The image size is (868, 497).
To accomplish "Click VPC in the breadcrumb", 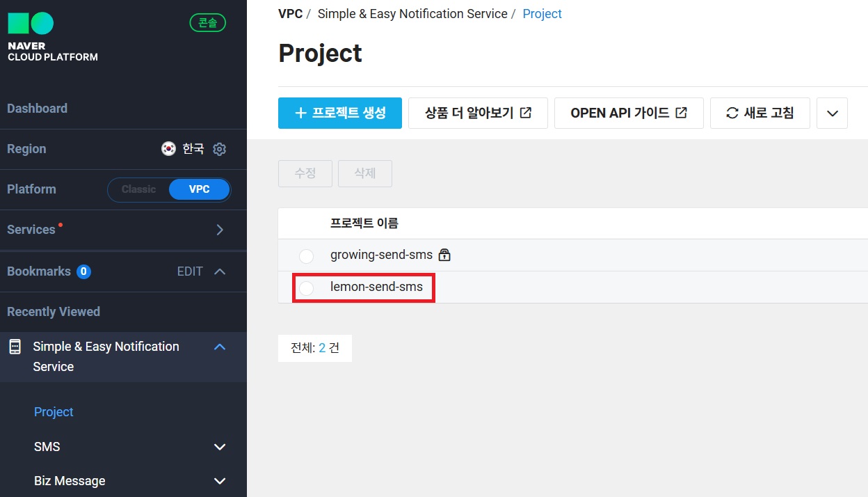I will (290, 14).
